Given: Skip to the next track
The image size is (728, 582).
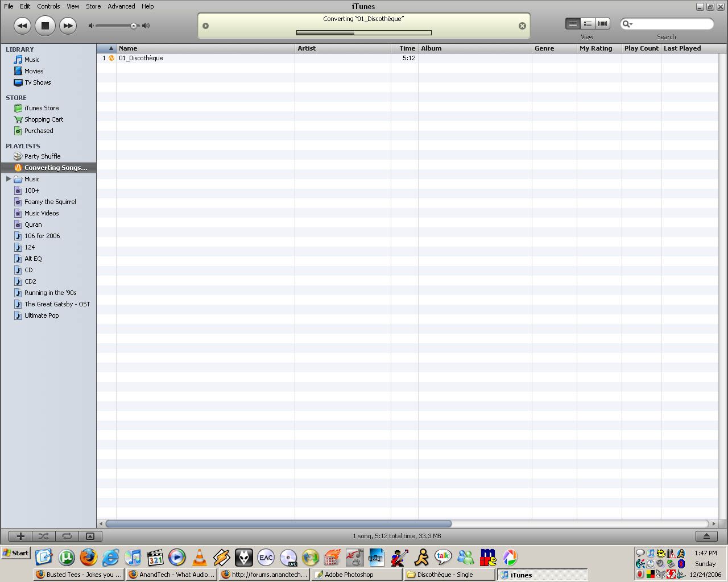Looking at the screenshot, I should coord(68,26).
